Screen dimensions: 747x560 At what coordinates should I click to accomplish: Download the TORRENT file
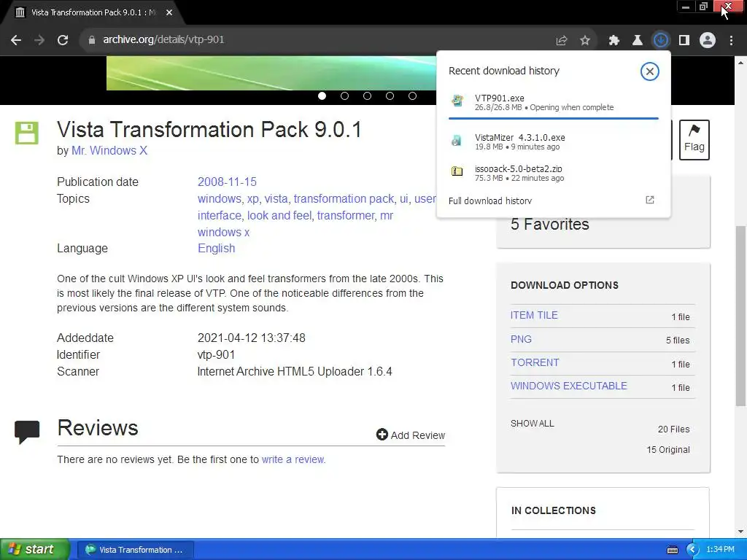pyautogui.click(x=535, y=362)
